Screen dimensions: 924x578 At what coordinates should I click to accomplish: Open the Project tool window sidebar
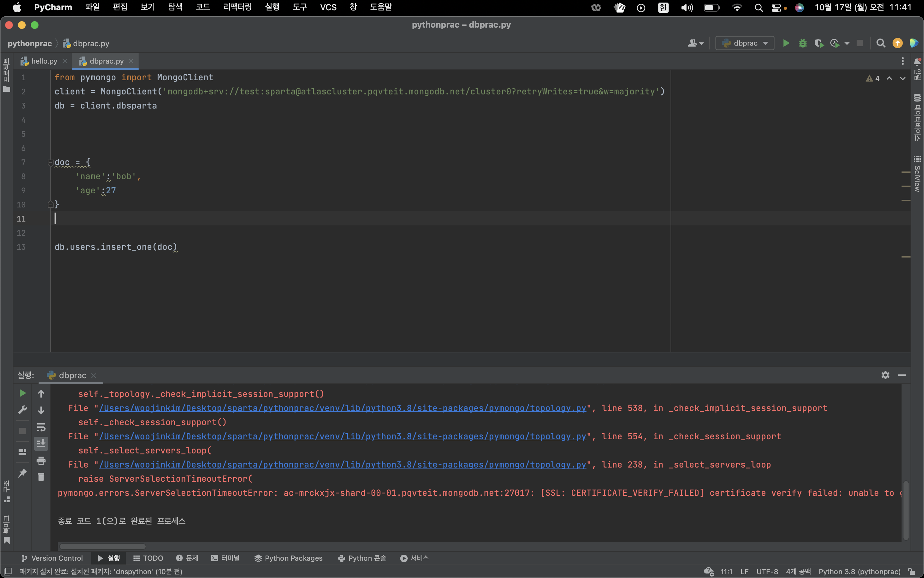[x=6, y=75]
